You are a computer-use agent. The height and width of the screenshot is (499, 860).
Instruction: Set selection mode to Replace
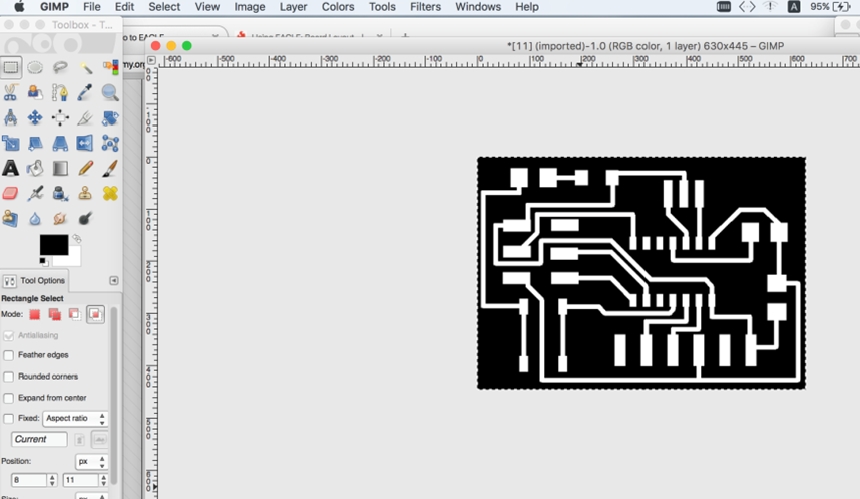35,314
